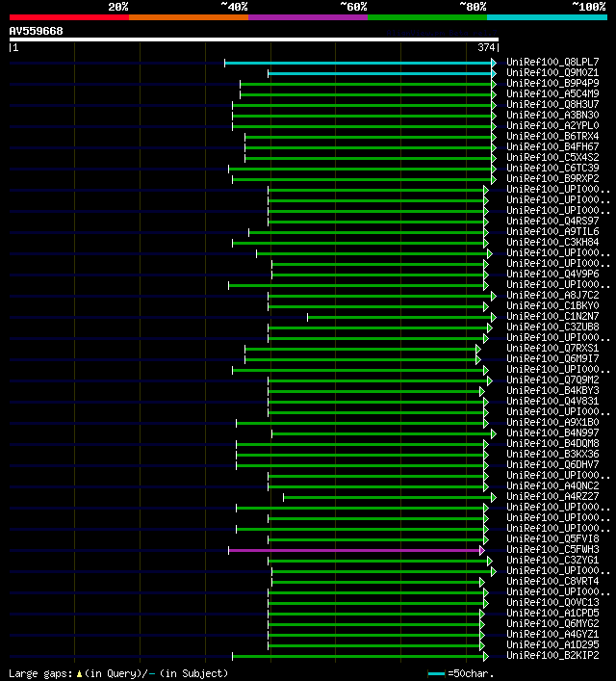This screenshot has height=681, width=616.
Task: Open hit UniRef100_C6TC39
Action: pyautogui.click(x=552, y=168)
